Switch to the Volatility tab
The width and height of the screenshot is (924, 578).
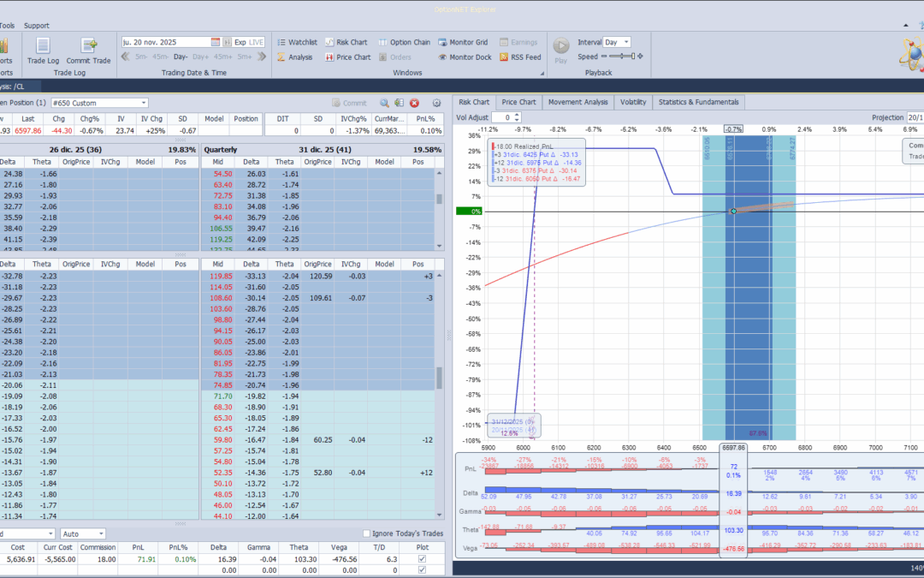click(633, 102)
